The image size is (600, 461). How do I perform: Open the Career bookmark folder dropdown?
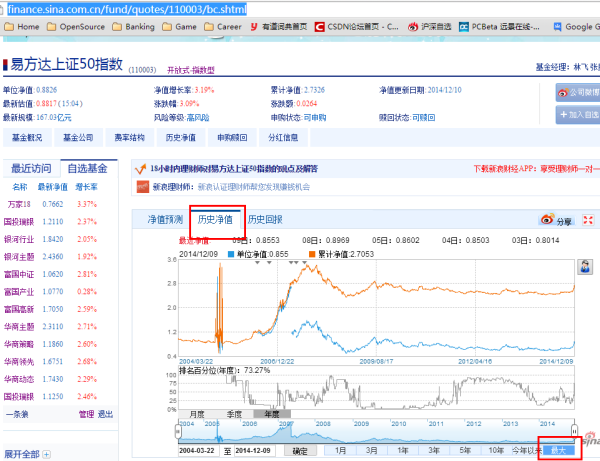(223, 27)
